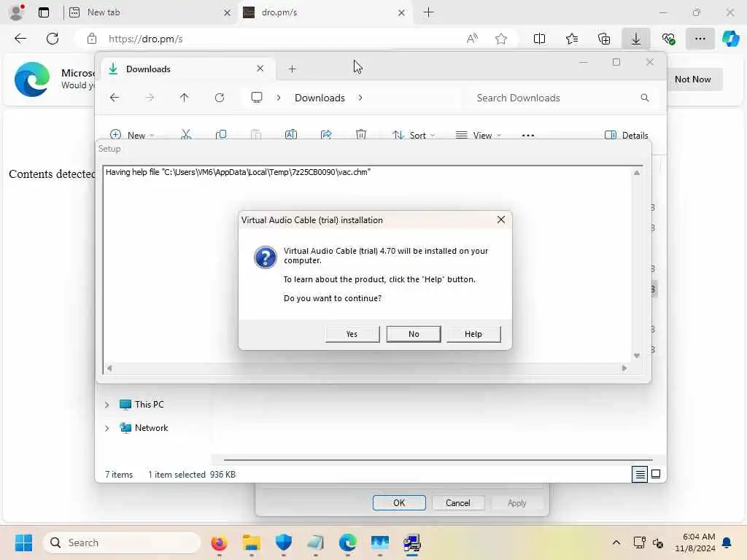Image resolution: width=747 pixels, height=560 pixels.
Task: Go back in Edge browser
Action: [x=20, y=39]
